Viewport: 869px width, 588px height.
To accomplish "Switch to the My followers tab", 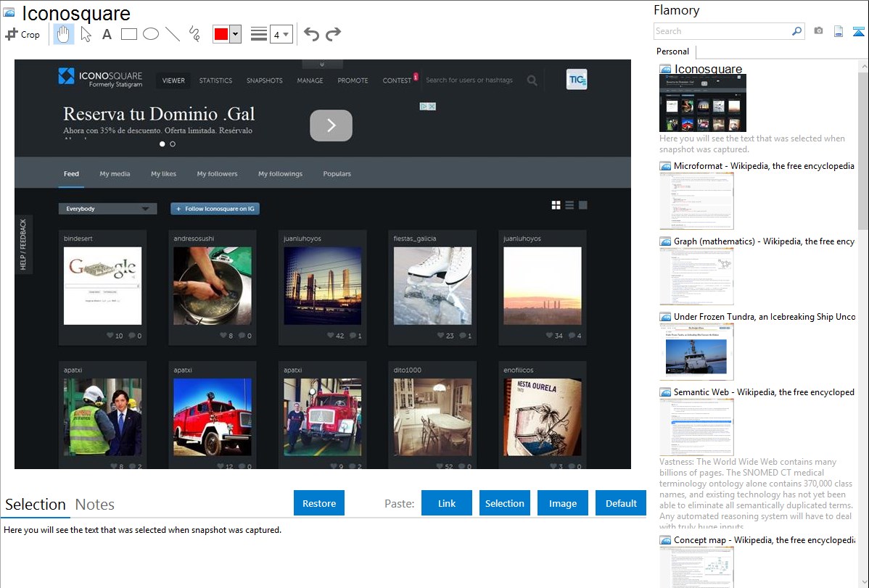I will tap(218, 174).
